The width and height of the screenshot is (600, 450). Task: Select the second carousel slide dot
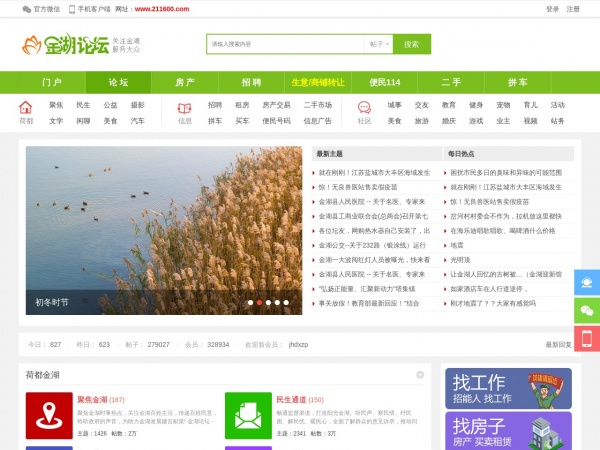[x=261, y=302]
